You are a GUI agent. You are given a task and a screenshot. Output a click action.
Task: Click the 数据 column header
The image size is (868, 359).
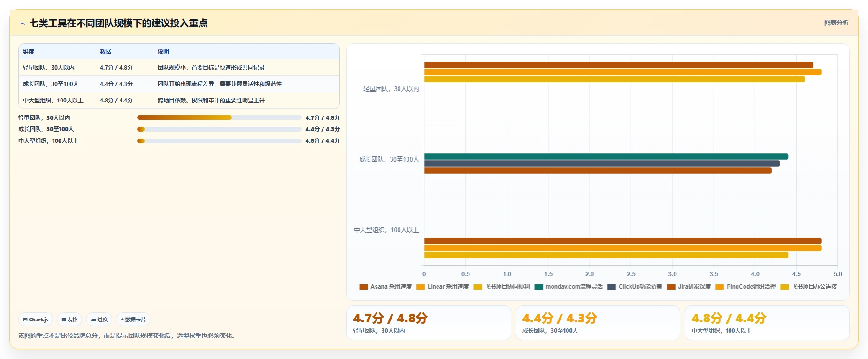click(x=106, y=52)
